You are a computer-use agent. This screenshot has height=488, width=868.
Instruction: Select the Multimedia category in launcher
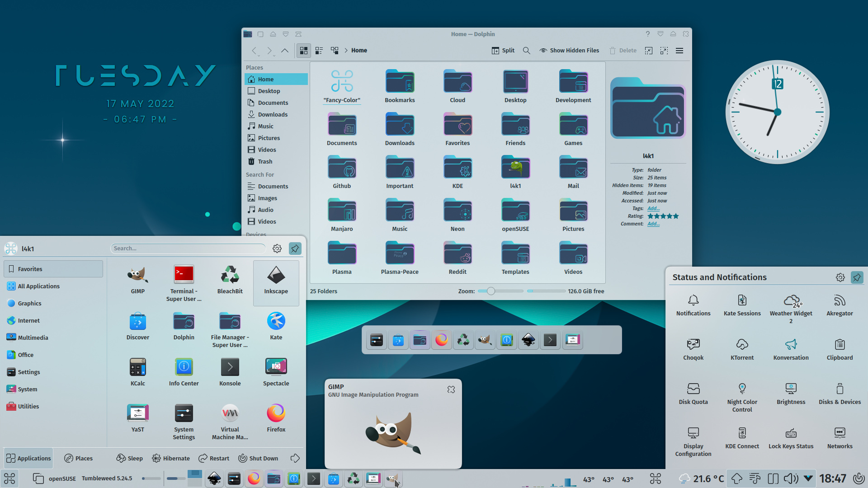pos(53,338)
